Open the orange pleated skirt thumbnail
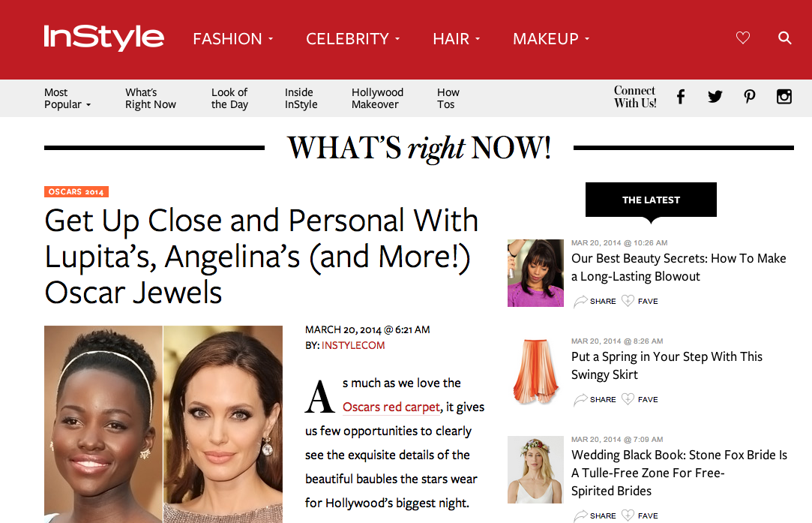Viewport: 812px width, 523px height. pyautogui.click(x=535, y=371)
